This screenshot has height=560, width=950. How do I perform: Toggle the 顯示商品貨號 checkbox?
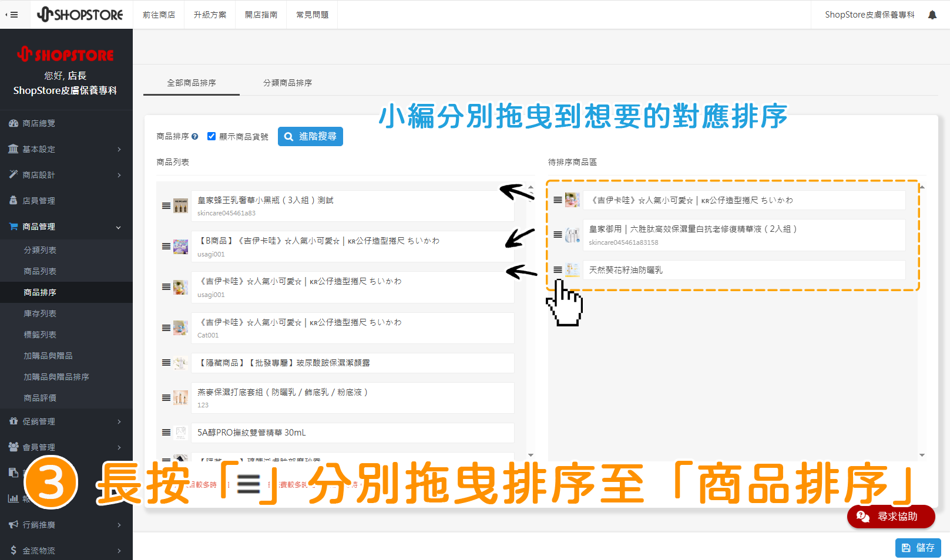(x=212, y=136)
